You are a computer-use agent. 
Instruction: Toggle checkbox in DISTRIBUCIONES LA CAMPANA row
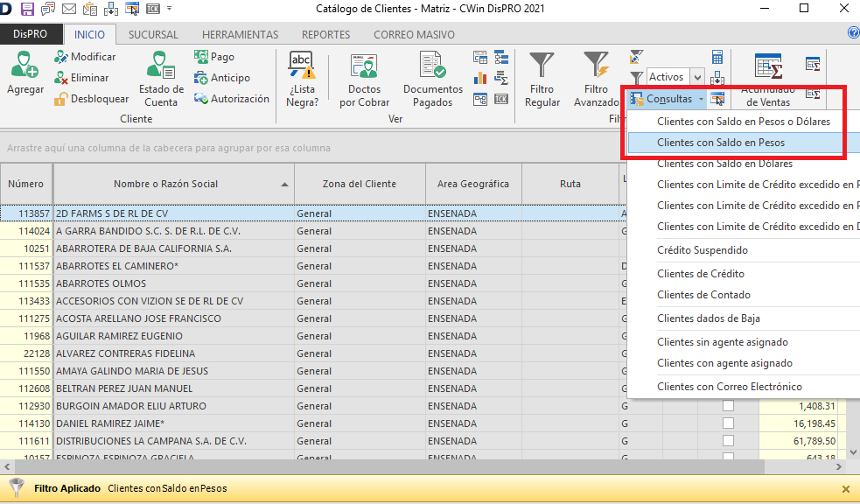pos(728,441)
